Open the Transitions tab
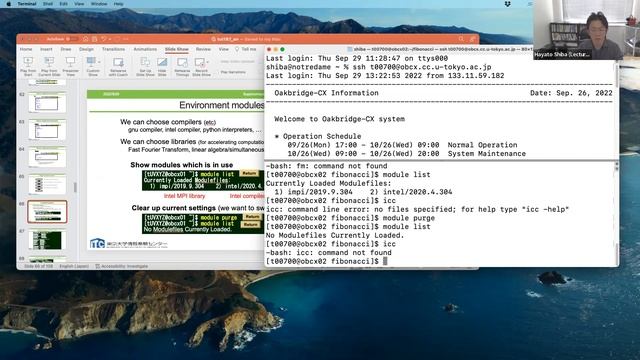 click(x=113, y=49)
